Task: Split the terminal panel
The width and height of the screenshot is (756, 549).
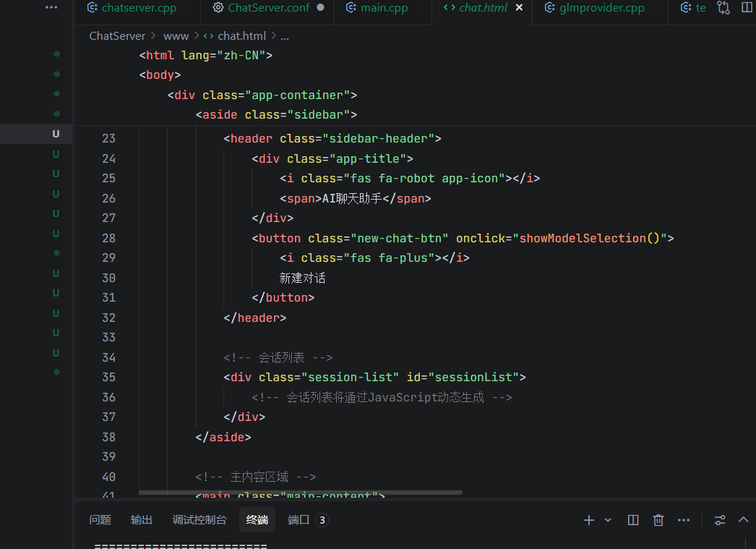Action: click(x=633, y=520)
